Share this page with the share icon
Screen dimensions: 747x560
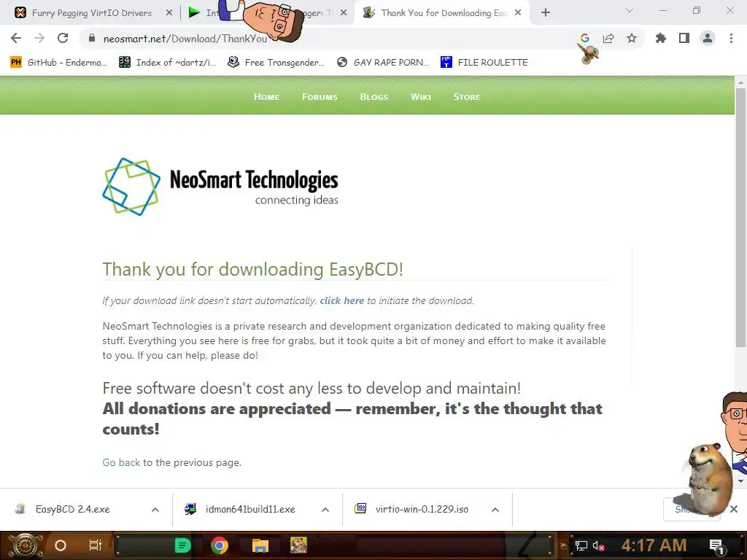click(608, 38)
